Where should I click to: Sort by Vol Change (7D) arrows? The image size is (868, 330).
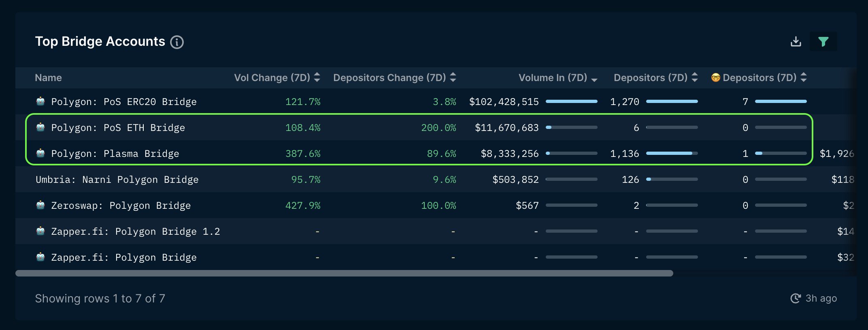[317, 77]
